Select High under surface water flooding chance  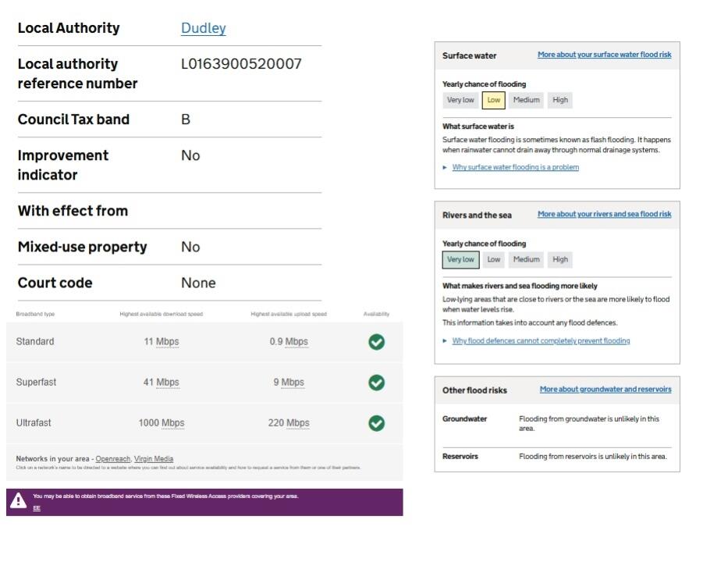coord(560,100)
